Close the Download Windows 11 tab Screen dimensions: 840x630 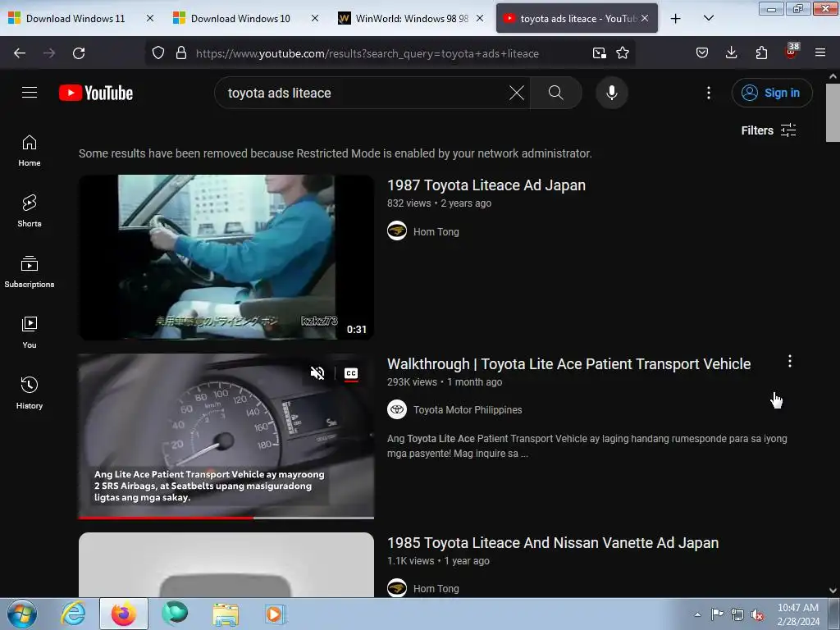150,18
